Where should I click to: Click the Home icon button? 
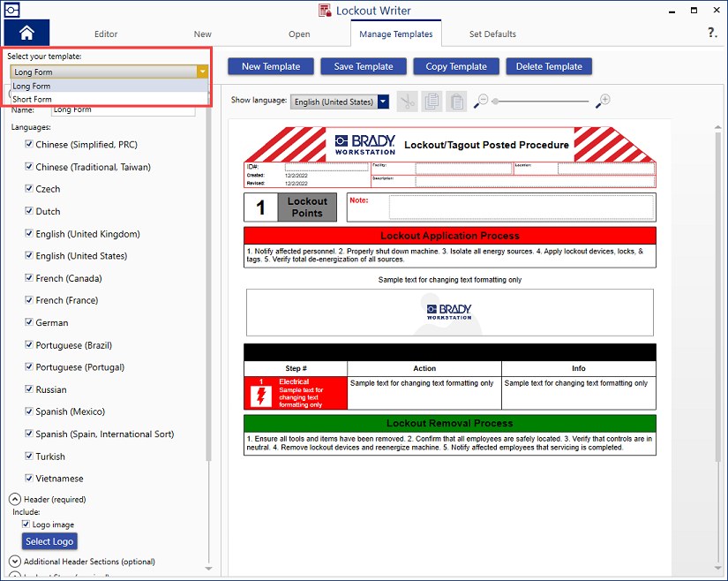point(26,34)
